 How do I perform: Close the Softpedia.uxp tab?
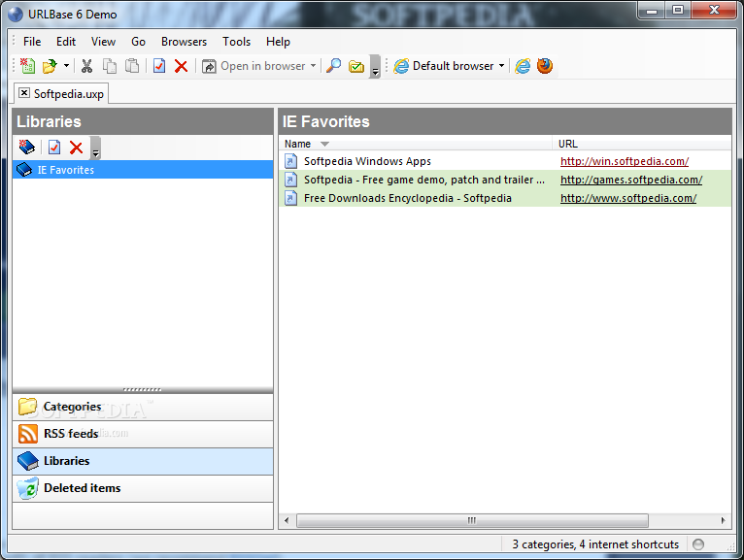[24, 93]
